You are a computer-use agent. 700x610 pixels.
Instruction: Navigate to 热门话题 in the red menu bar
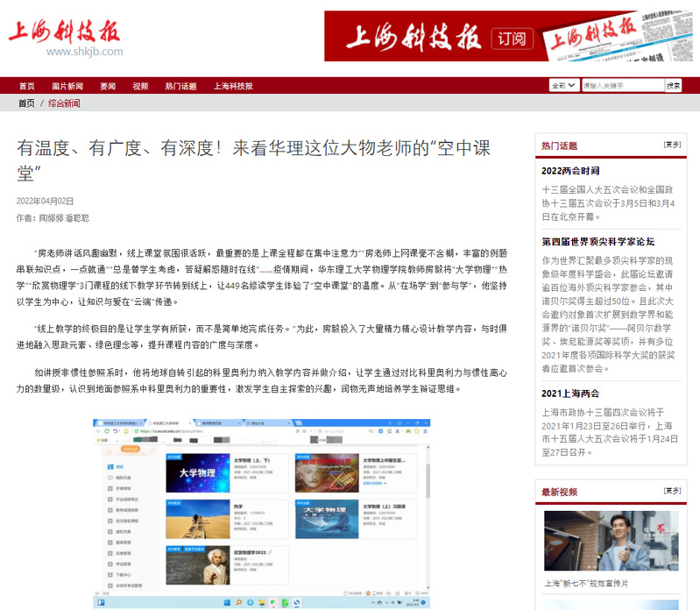(x=180, y=86)
